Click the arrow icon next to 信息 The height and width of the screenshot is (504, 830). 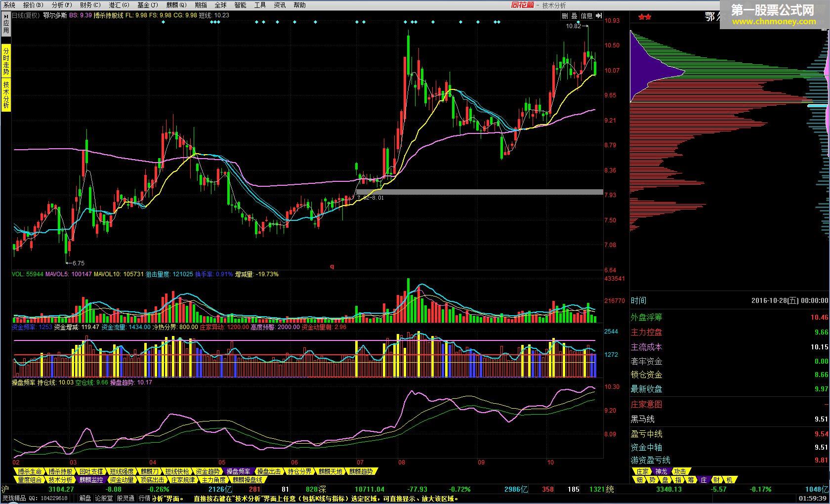[598, 16]
